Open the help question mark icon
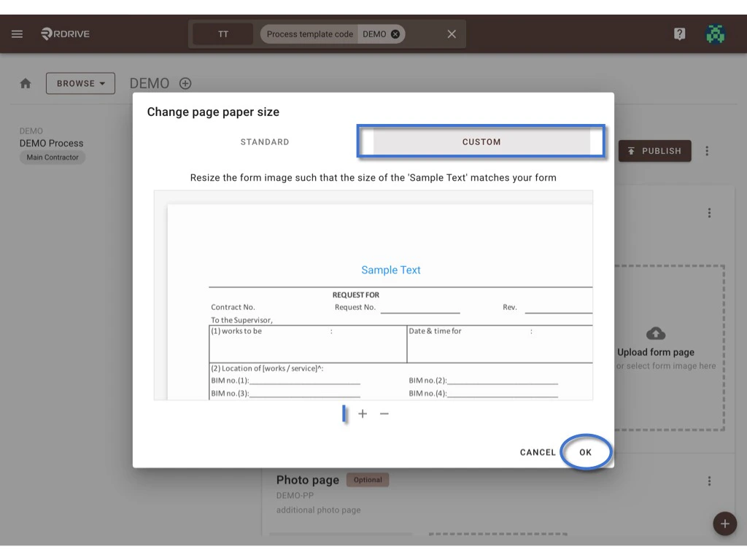The height and width of the screenshot is (560, 747). 679,34
